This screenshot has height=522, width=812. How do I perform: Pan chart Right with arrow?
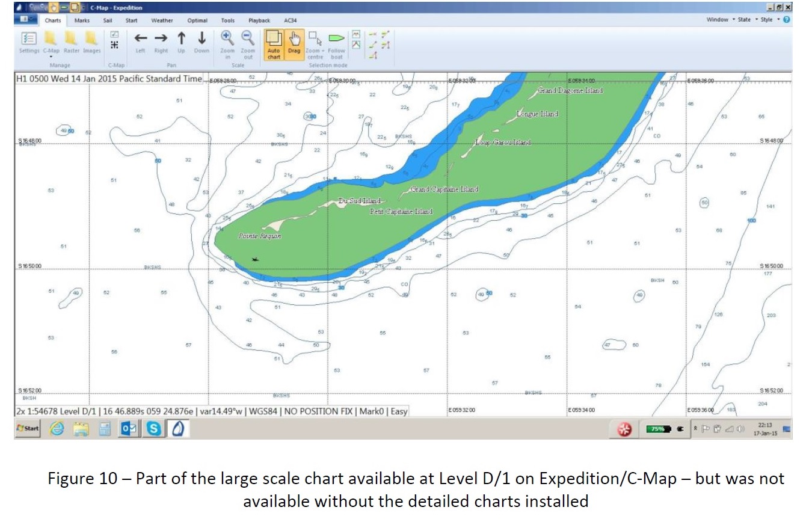(x=161, y=42)
